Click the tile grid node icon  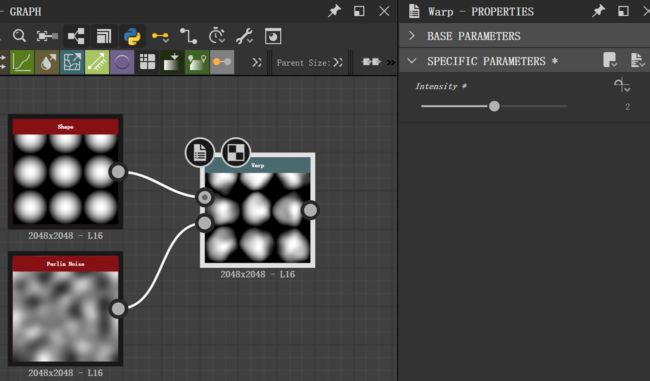click(x=147, y=62)
